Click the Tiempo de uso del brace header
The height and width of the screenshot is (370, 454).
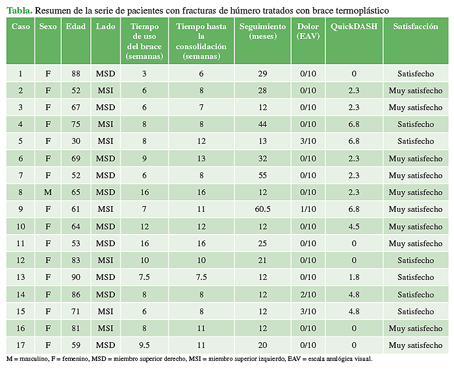tap(144, 41)
